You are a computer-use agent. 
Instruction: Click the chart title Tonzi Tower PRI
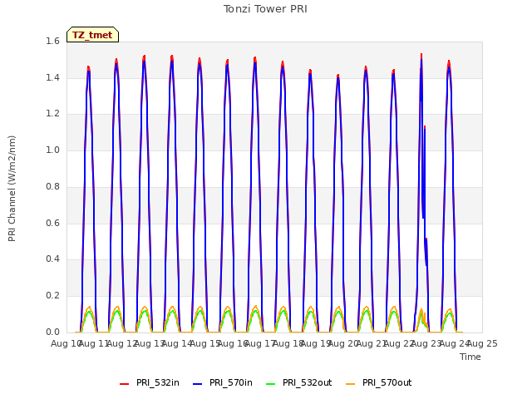tap(265, 9)
